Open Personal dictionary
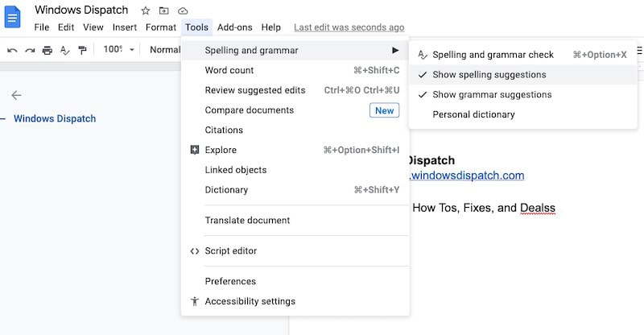This screenshot has width=644, height=335. (x=522, y=114)
